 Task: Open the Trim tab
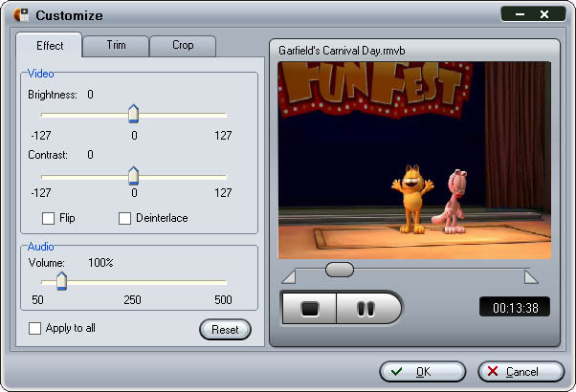116,46
